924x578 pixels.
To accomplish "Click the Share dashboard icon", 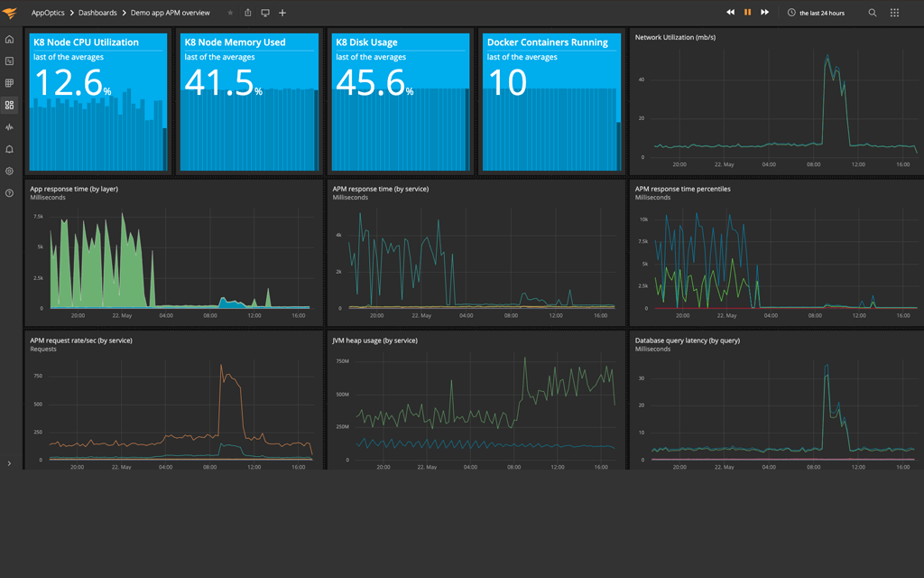I will [248, 13].
